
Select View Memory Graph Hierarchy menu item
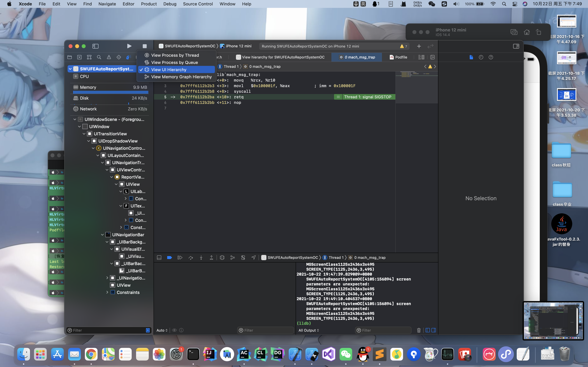tap(181, 77)
